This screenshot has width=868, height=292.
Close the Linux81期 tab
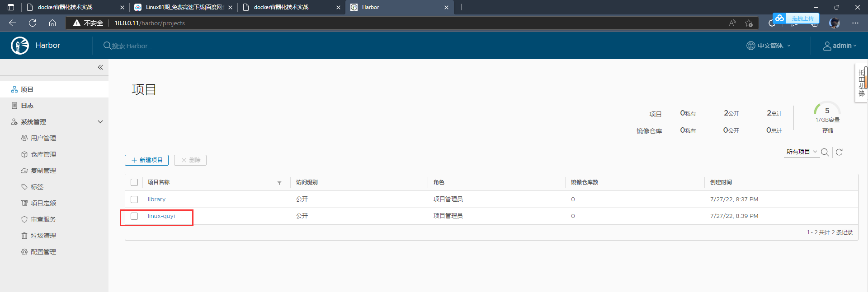click(230, 7)
